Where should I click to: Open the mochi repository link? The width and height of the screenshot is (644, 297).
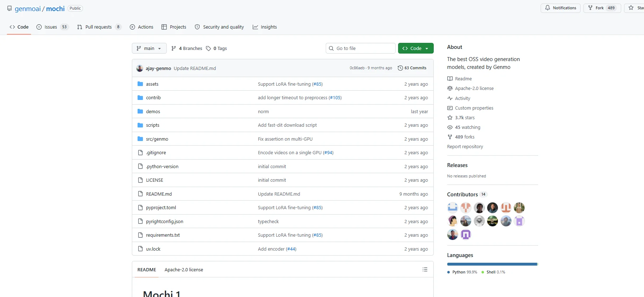coord(55,9)
